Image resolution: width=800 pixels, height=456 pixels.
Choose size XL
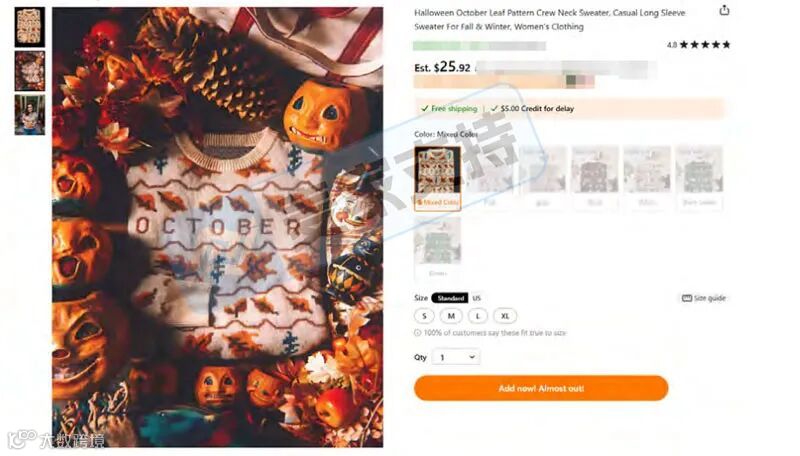tap(505, 316)
